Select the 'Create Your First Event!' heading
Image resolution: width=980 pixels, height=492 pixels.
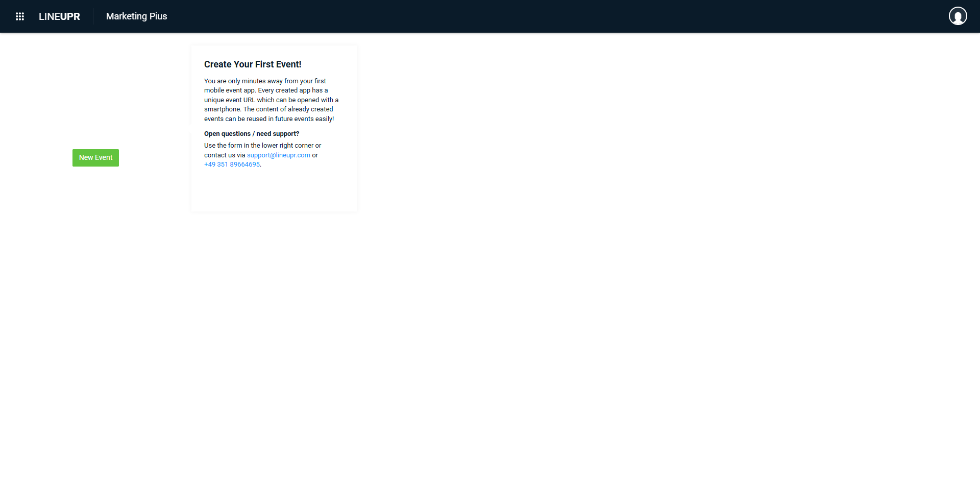pyautogui.click(x=253, y=64)
